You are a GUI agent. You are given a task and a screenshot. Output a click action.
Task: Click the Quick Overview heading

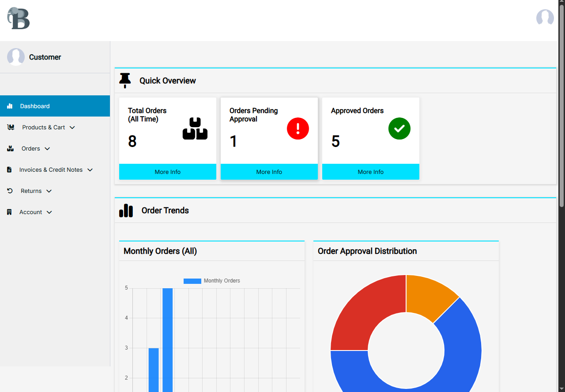168,80
